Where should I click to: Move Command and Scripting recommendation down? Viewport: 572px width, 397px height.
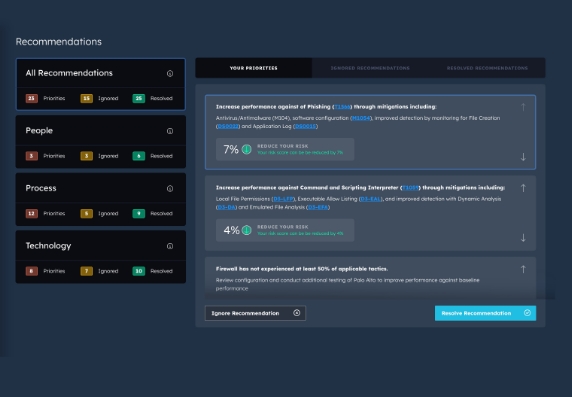(523, 238)
